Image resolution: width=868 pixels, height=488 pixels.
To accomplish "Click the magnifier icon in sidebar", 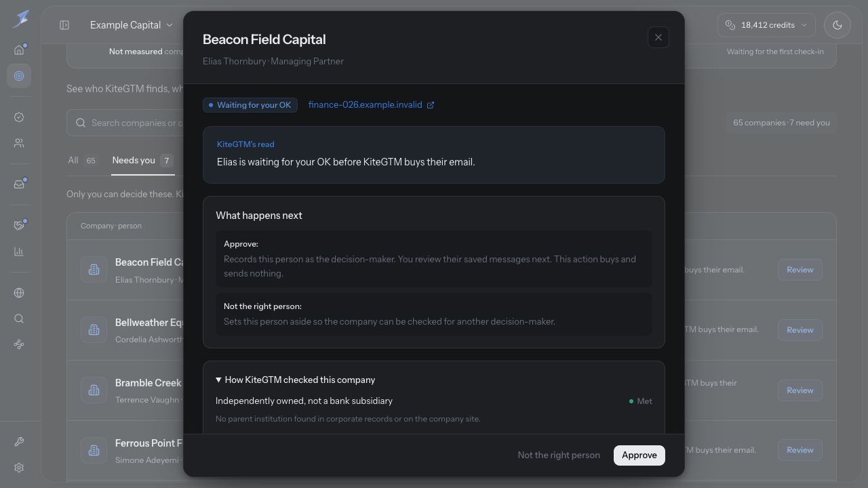I will pos(19,319).
